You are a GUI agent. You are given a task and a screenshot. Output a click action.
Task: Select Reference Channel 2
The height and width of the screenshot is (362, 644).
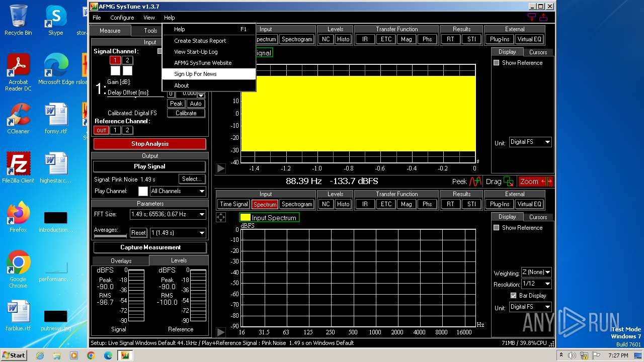pyautogui.click(x=127, y=130)
